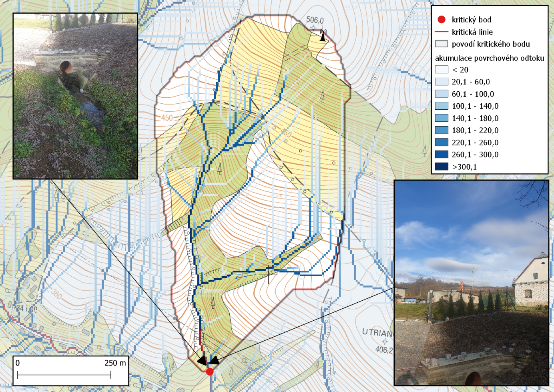Select the '< 20' legend color swatch
The width and height of the screenshot is (554, 392).
point(442,69)
